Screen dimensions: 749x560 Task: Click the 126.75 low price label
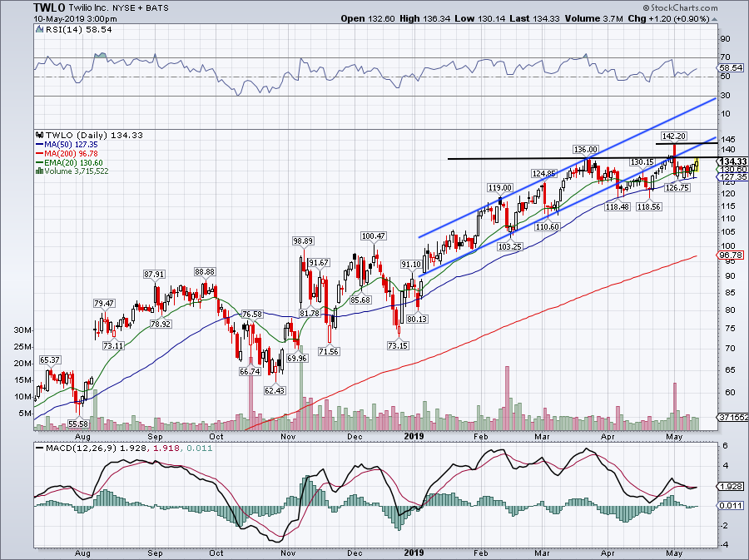point(677,187)
